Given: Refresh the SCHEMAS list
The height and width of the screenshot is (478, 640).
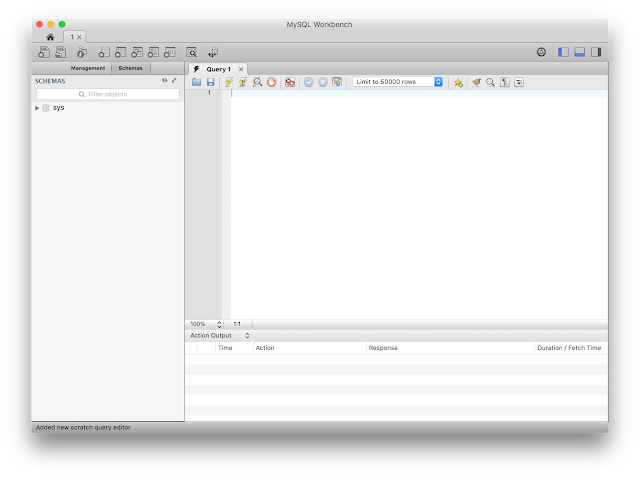Looking at the screenshot, I should pos(164,80).
